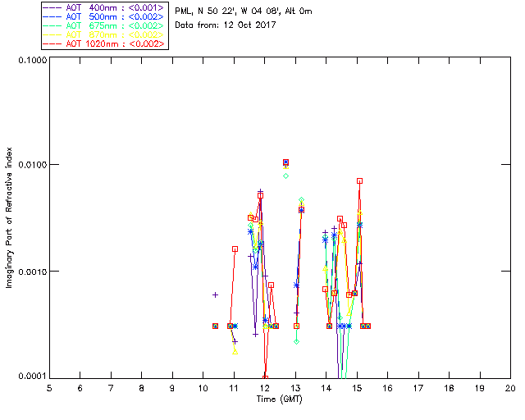Select hour 14 on the time axis

tap(326, 389)
